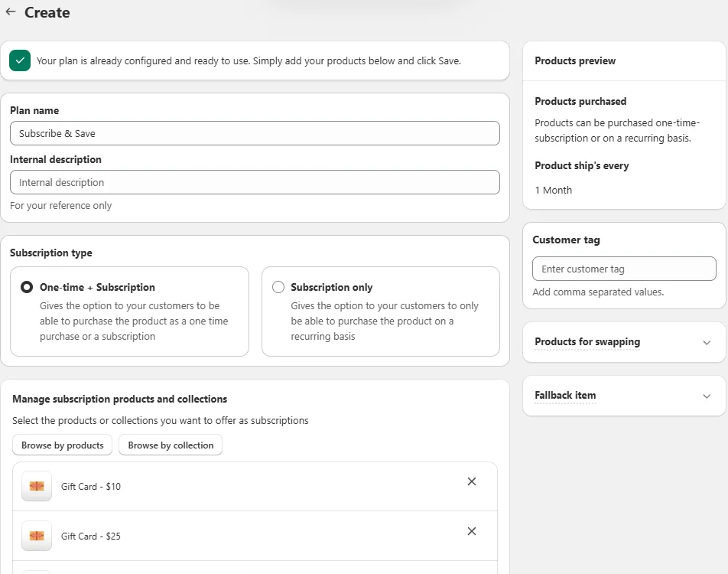Click the Products for swapping heading

pyautogui.click(x=587, y=341)
